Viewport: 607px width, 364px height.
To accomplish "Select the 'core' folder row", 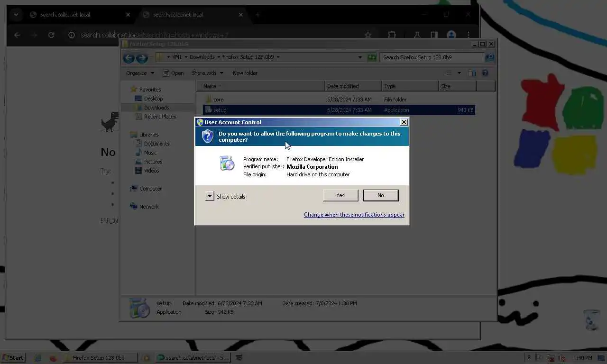I will 339,100.
